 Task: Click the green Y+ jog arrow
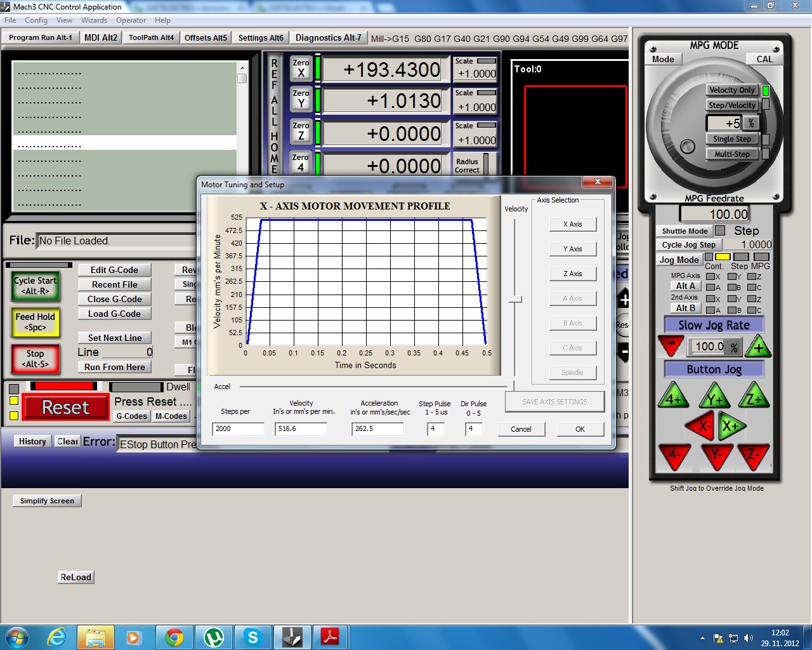pos(714,398)
